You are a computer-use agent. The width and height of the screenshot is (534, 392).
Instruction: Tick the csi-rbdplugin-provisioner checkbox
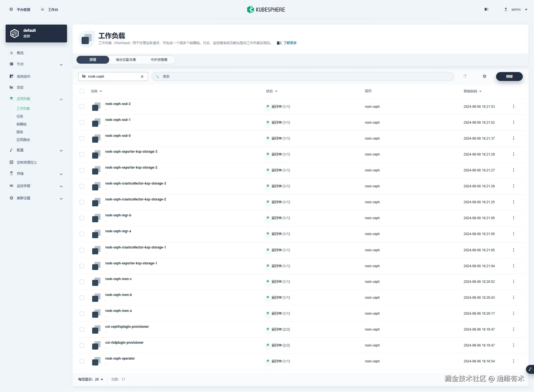coord(82,345)
